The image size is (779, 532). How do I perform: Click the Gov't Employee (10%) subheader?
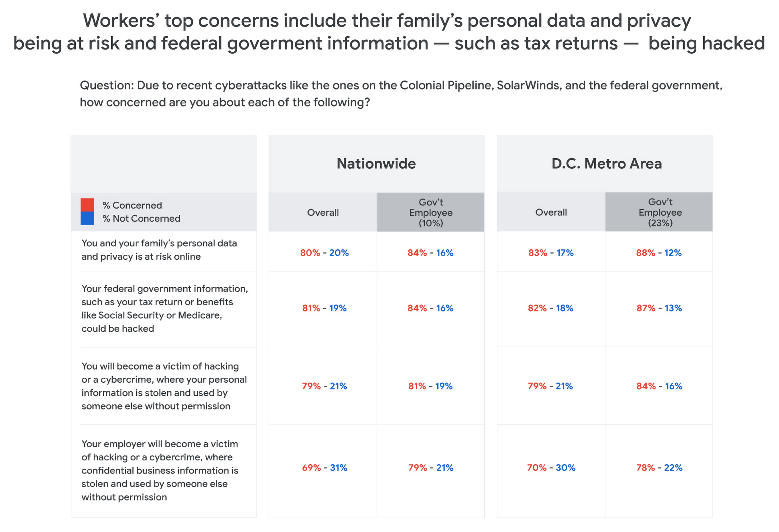pos(431,212)
